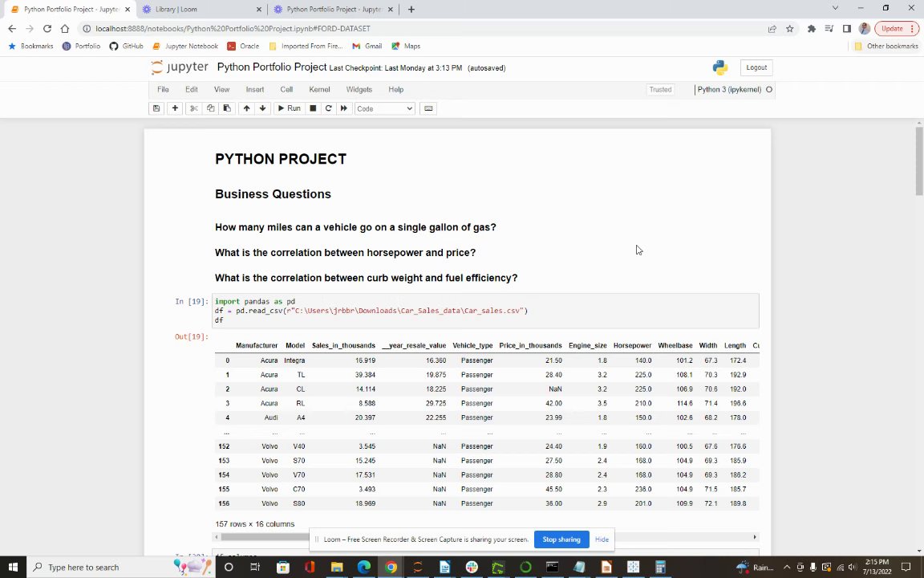Click the address bar URL
Screen dimensions: 924x578
tap(233, 28)
